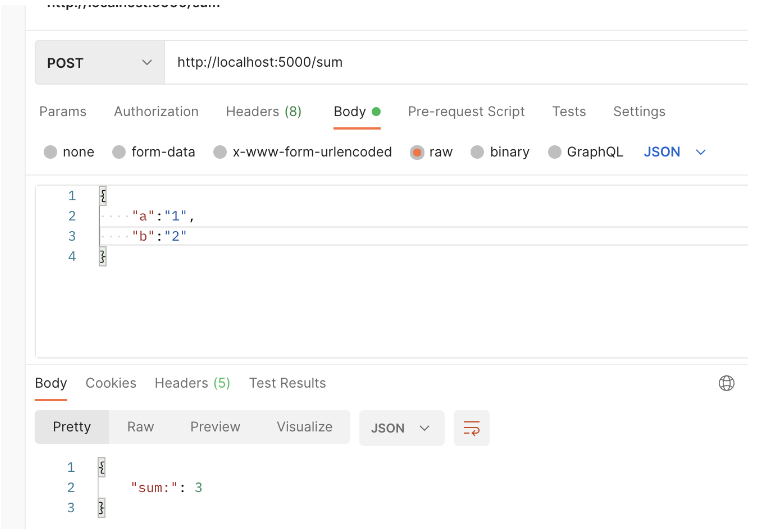
Task: Click the globe network icon
Action: coord(726,383)
